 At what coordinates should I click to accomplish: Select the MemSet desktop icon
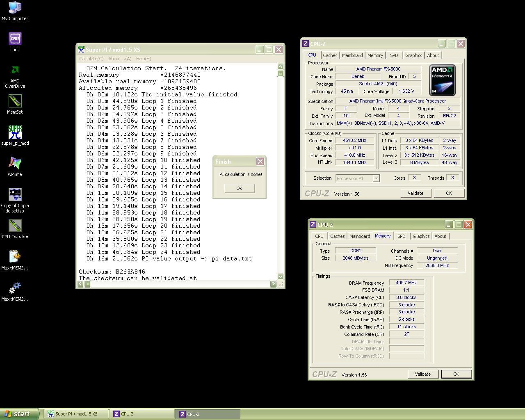[x=15, y=105]
